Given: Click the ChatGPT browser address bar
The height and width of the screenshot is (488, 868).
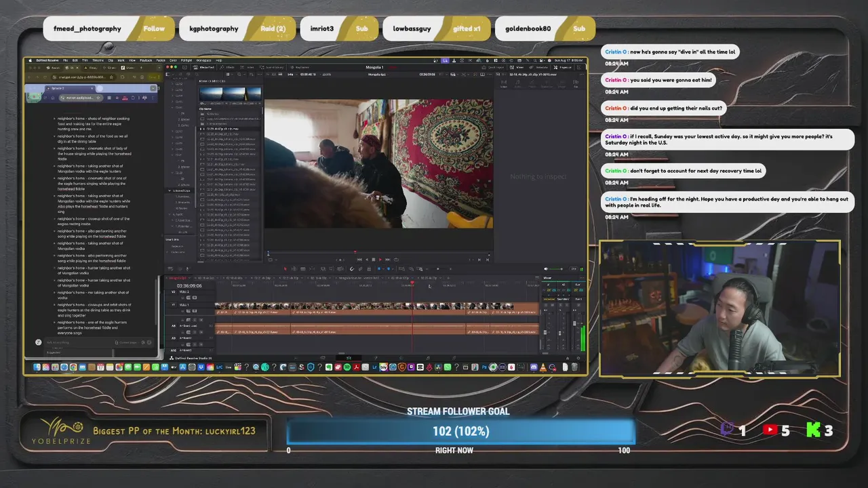Looking at the screenshot, I should pos(83,77).
